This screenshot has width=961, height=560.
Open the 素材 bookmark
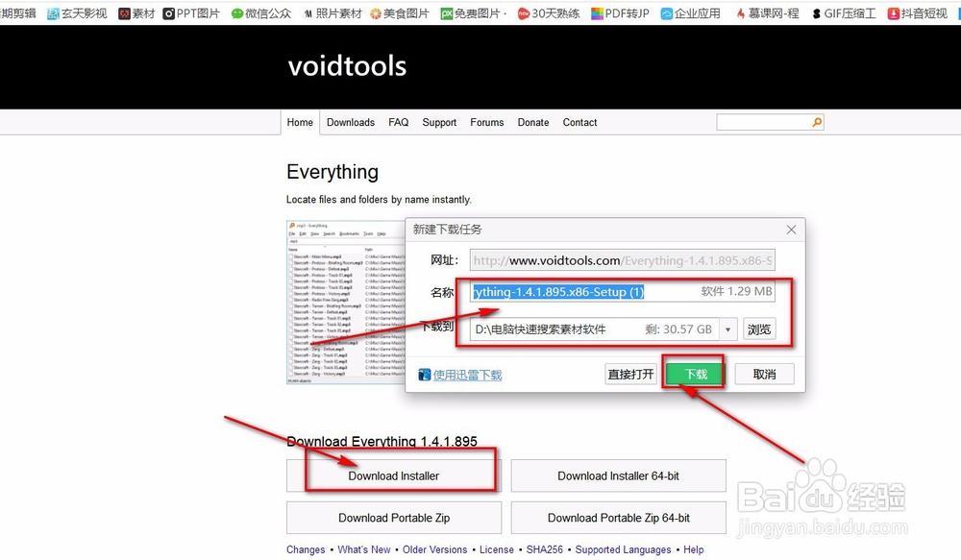click(136, 13)
